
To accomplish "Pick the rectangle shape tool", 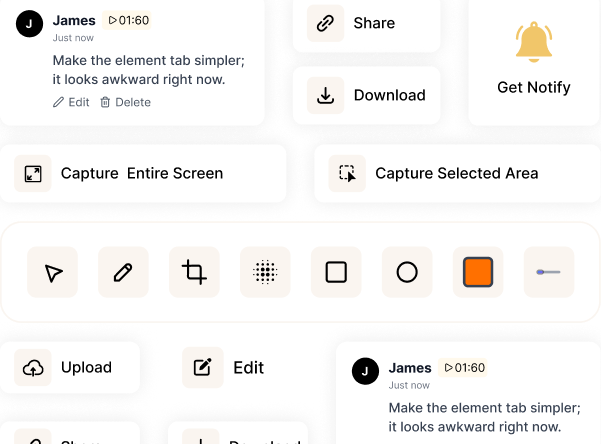I will pyautogui.click(x=336, y=272).
